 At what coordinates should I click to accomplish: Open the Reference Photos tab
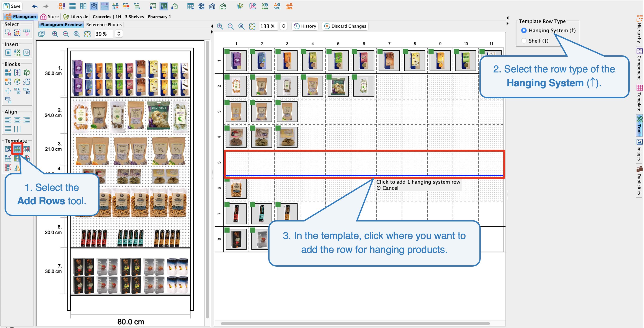(x=104, y=25)
